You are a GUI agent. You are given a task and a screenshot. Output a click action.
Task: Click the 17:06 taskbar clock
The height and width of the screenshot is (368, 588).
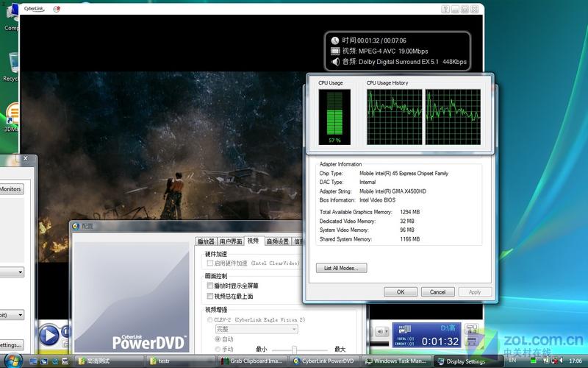(576, 361)
